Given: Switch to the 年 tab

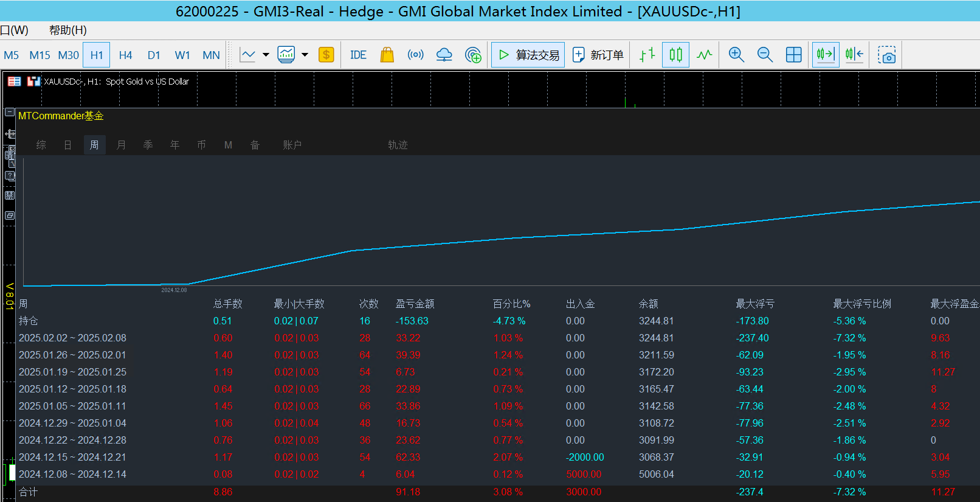Looking at the screenshot, I should [175, 145].
